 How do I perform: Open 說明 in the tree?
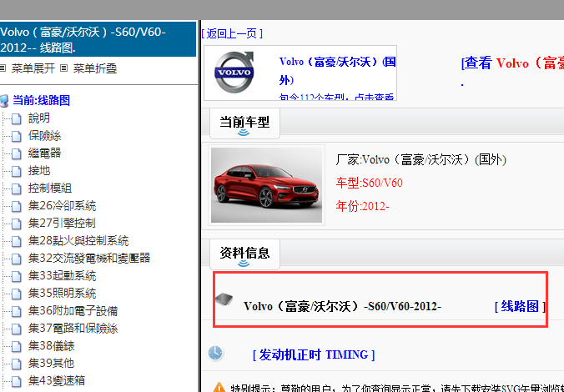[39, 118]
